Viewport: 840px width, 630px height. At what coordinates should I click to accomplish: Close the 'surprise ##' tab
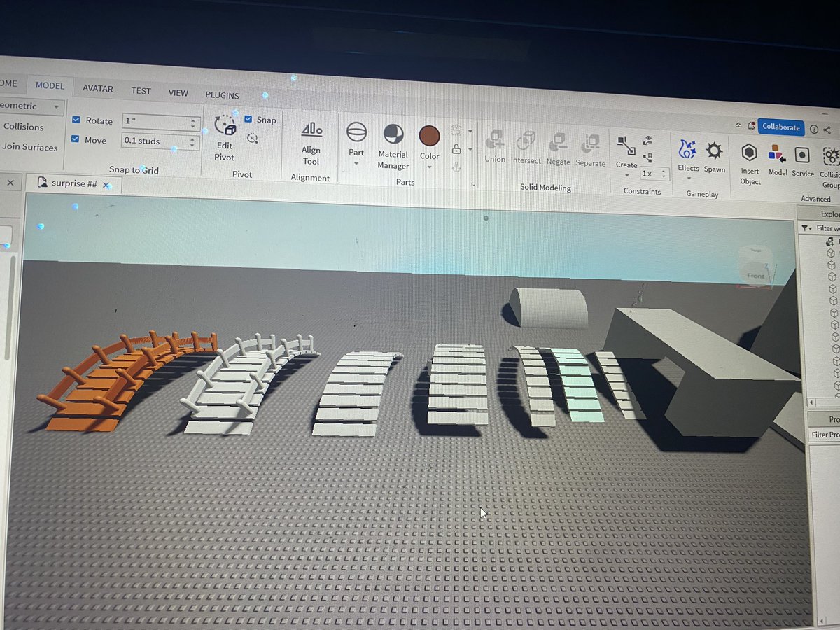pyautogui.click(x=106, y=185)
